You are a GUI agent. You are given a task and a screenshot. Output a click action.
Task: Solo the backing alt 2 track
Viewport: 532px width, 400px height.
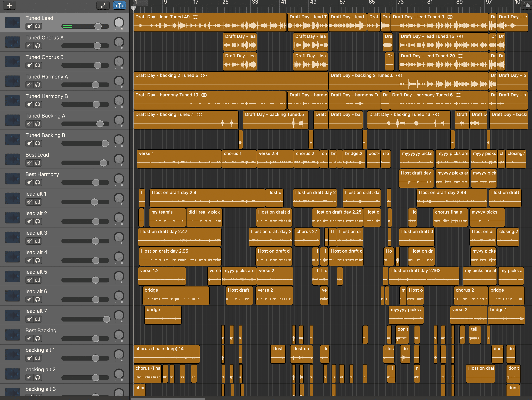click(x=38, y=377)
